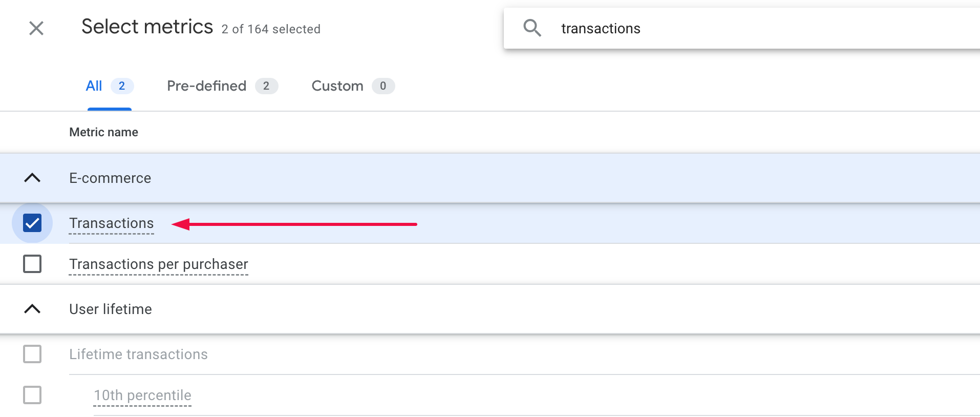Open the 10th percentile metric definition
This screenshot has height=417, width=980.
[142, 395]
